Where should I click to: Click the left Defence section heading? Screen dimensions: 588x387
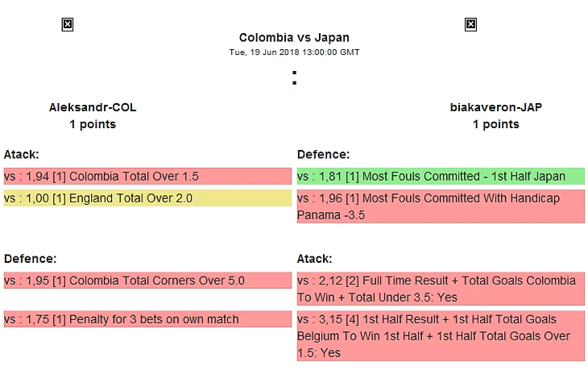coord(30,259)
